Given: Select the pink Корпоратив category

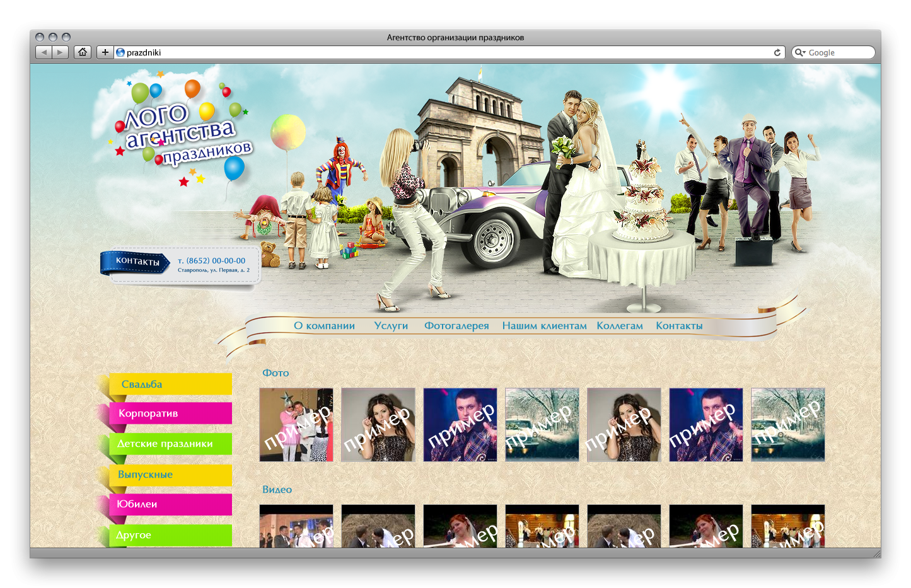Looking at the screenshot, I should (170, 413).
